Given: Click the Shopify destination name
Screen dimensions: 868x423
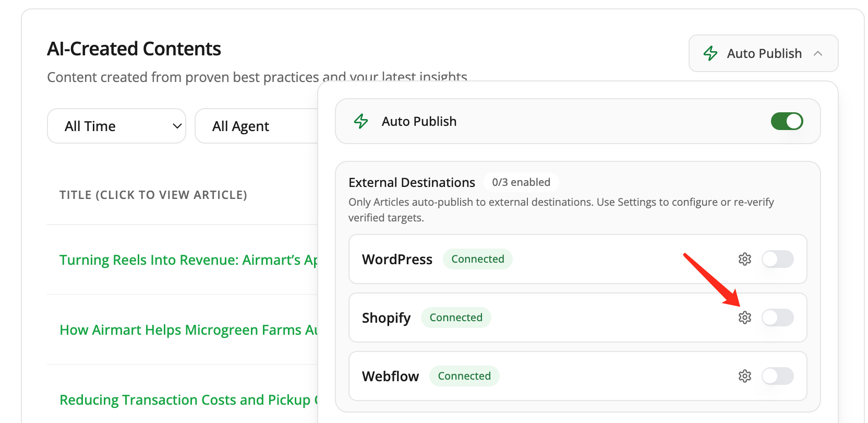Looking at the screenshot, I should coord(386,318).
